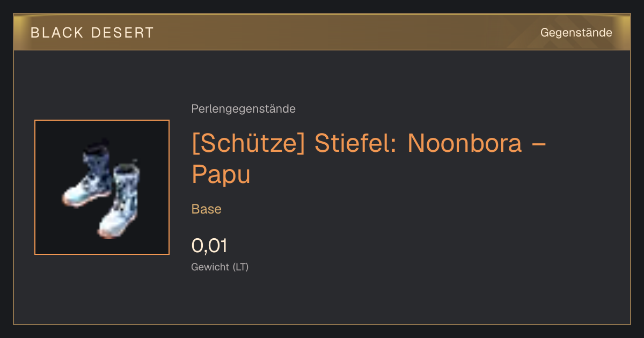The width and height of the screenshot is (644, 338).
Task: Click the BLACK DESERT logo text
Action: tap(92, 33)
